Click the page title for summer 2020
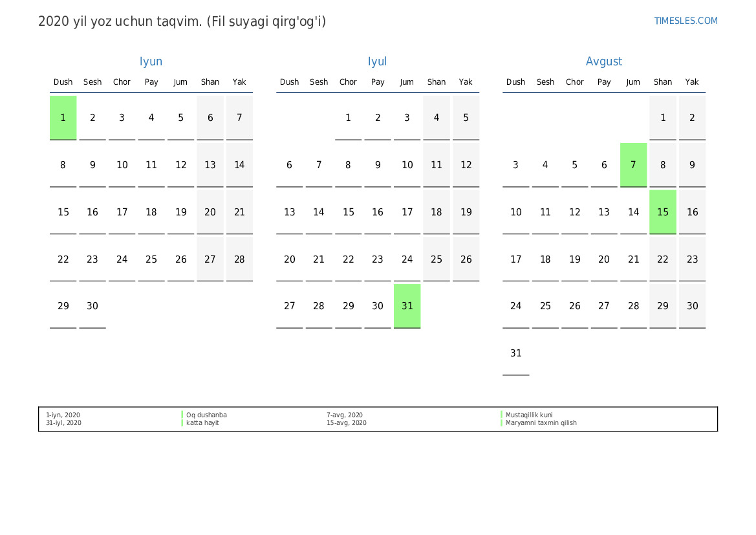Viewport: 756px width, 535px height. (x=182, y=21)
